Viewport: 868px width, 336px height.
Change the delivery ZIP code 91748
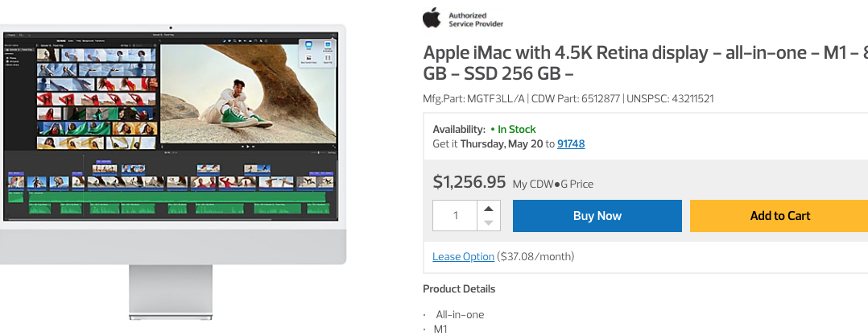pos(571,143)
